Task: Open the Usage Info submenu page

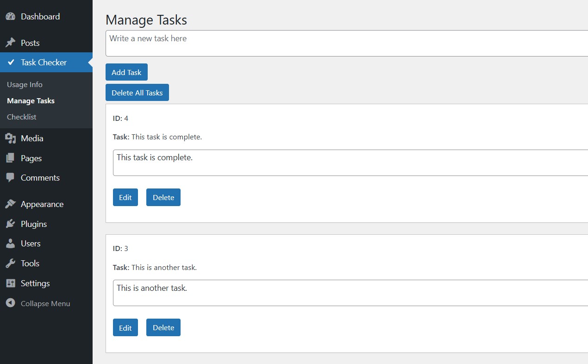Action: [x=25, y=85]
